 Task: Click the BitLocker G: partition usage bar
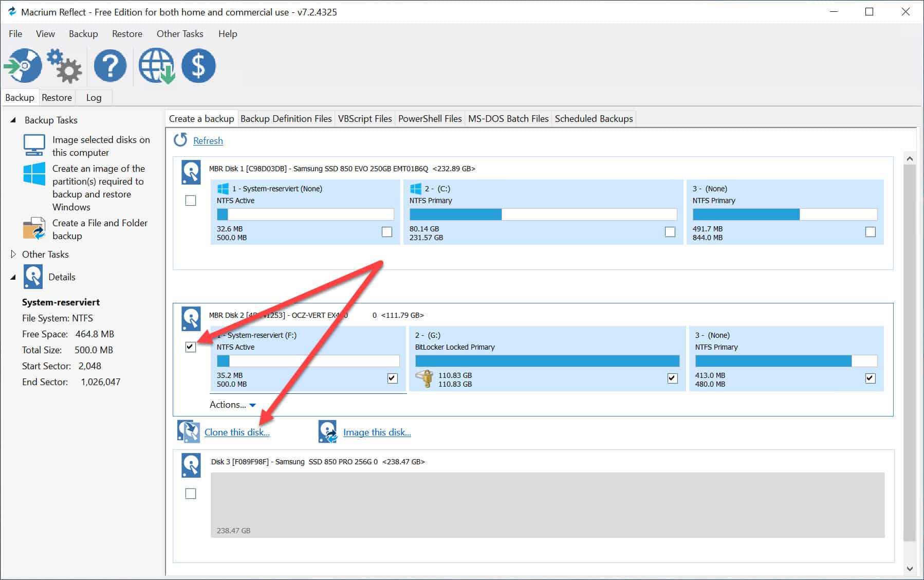pos(547,361)
